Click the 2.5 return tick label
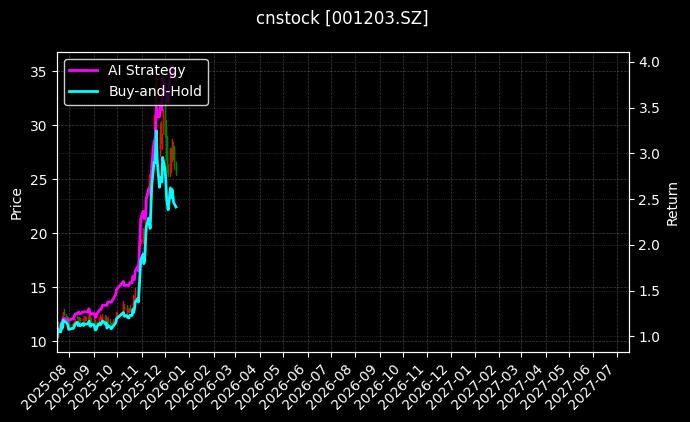This screenshot has width=690, height=422. (x=649, y=200)
